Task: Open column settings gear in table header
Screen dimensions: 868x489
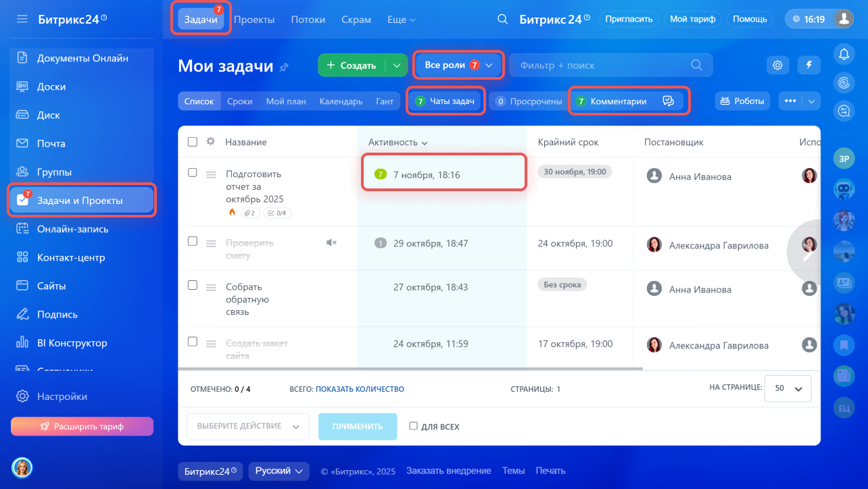Action: (x=210, y=142)
